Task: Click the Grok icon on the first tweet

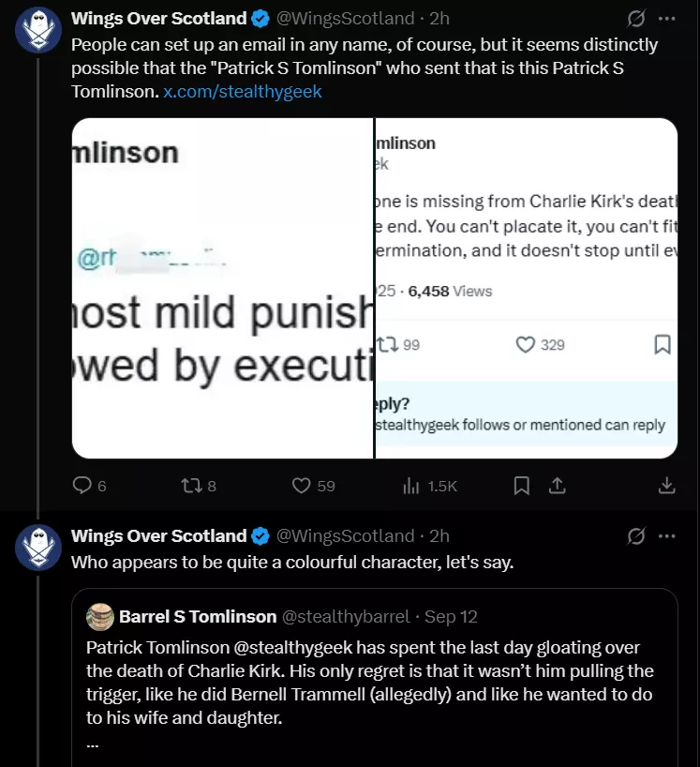Action: (636, 19)
